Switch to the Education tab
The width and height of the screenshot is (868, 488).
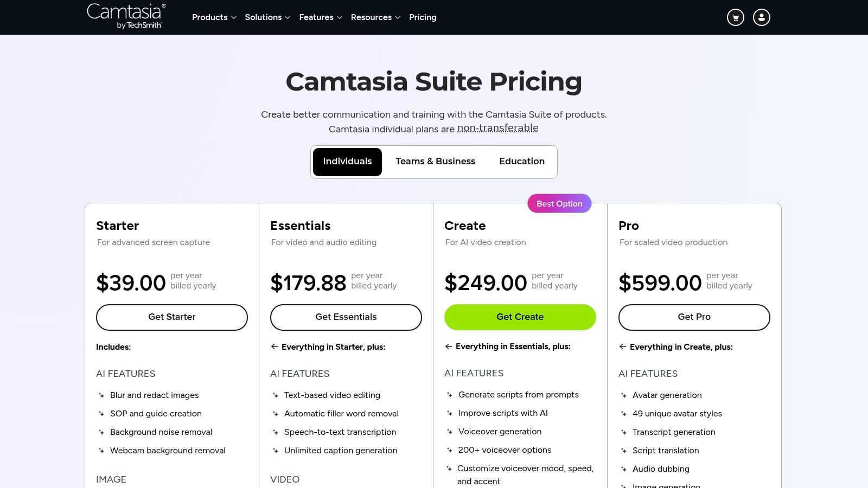coord(522,162)
